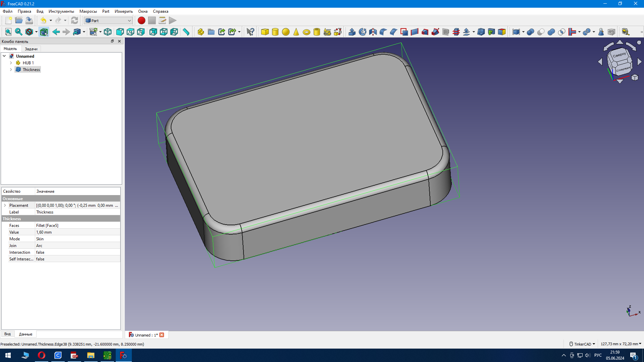644x362 pixels.
Task: Open the draw style dropdown arrow
Action: click(x=36, y=32)
